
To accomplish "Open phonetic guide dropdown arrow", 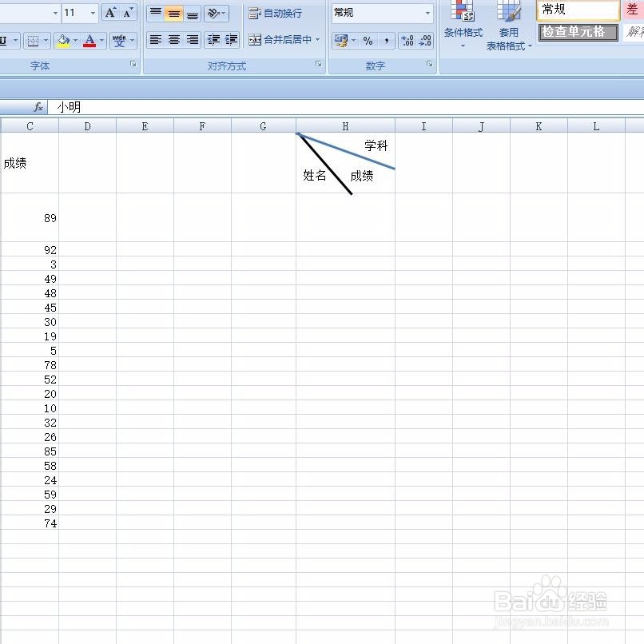I will tap(133, 40).
